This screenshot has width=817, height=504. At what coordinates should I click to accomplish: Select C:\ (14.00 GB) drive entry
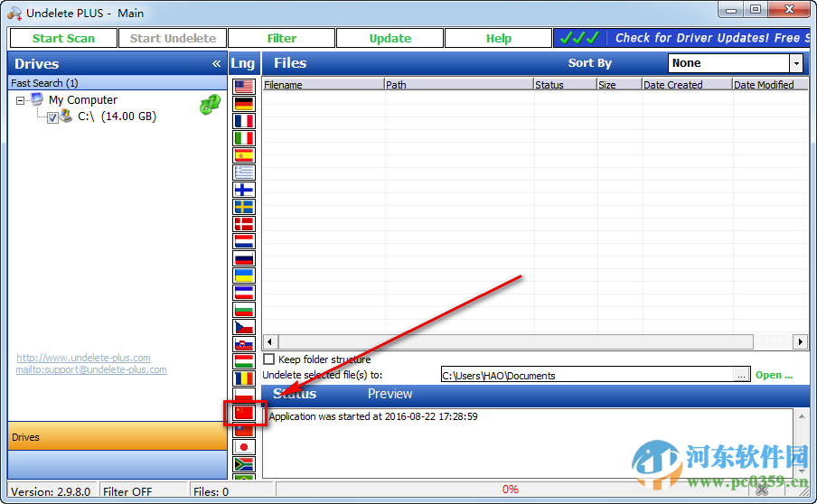(x=117, y=117)
